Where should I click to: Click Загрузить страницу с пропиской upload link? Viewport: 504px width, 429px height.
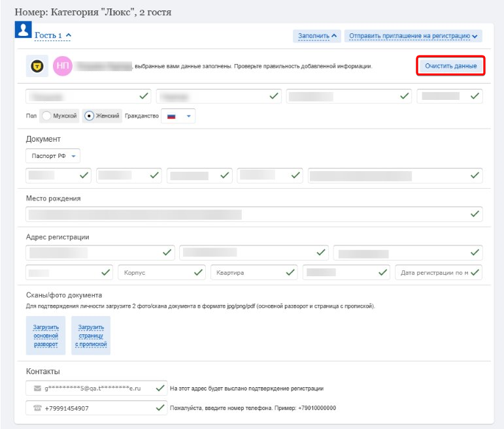click(x=91, y=335)
